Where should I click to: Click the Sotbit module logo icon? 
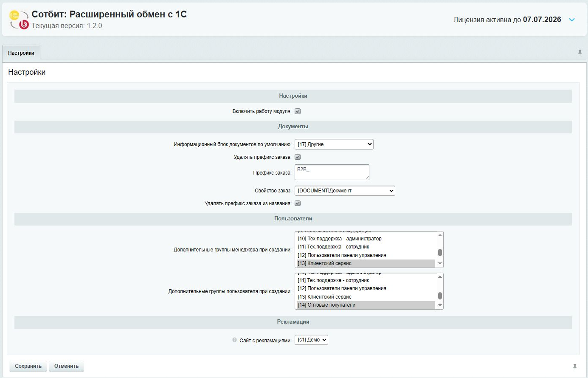pyautogui.click(x=19, y=20)
